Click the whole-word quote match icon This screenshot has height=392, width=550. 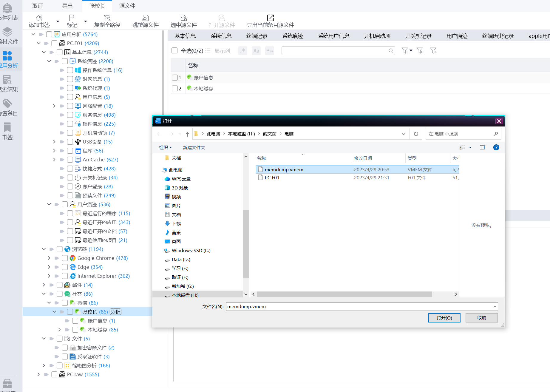270,51
